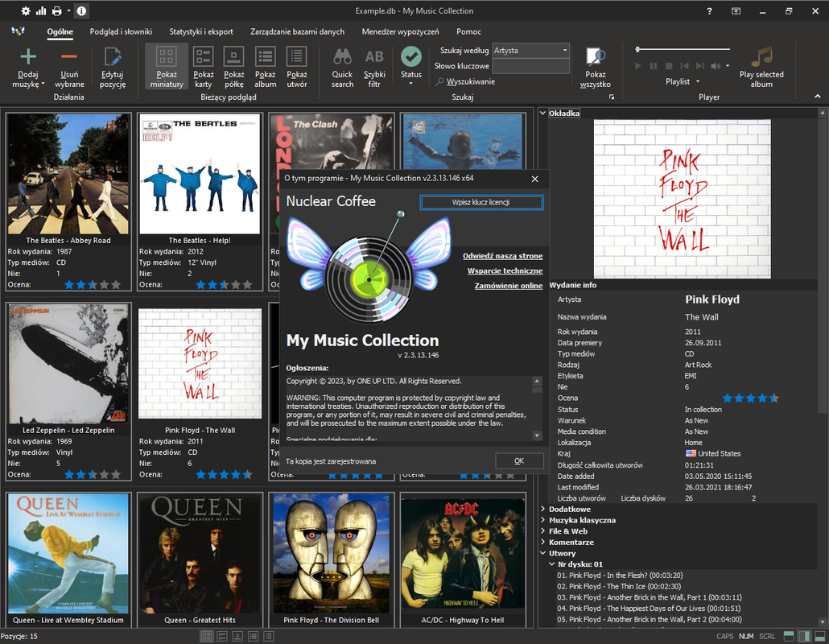This screenshot has width=829, height=644.
Task: Switch to Pokaż utwór track view
Action: pos(297,68)
